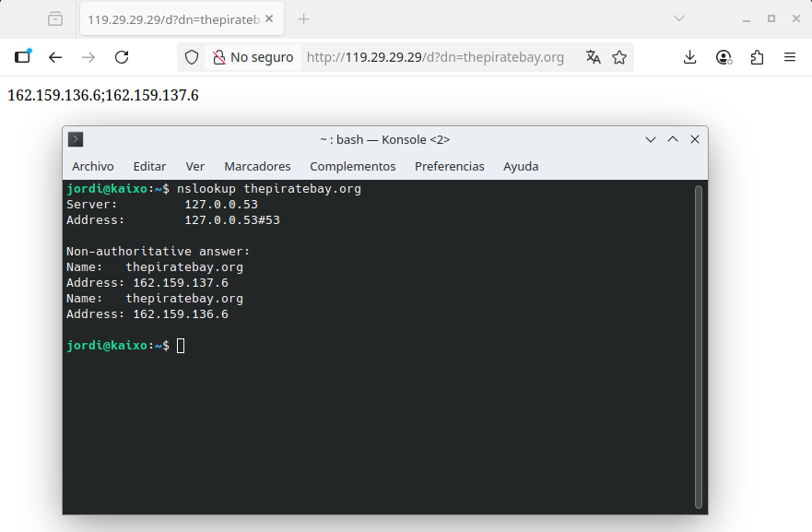
Task: Open the Archivo menu in Konsole
Action: 92,167
